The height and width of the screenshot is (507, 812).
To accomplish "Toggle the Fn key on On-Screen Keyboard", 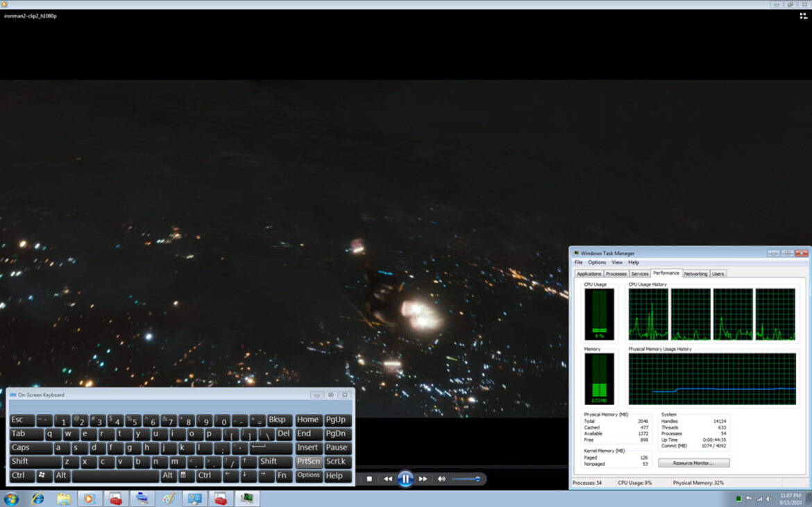I will (282, 475).
